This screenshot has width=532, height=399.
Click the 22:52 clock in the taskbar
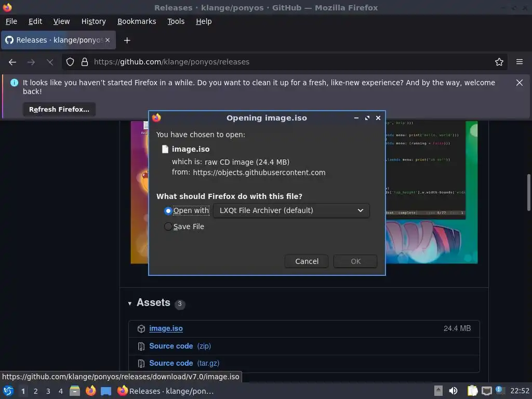[x=520, y=391]
